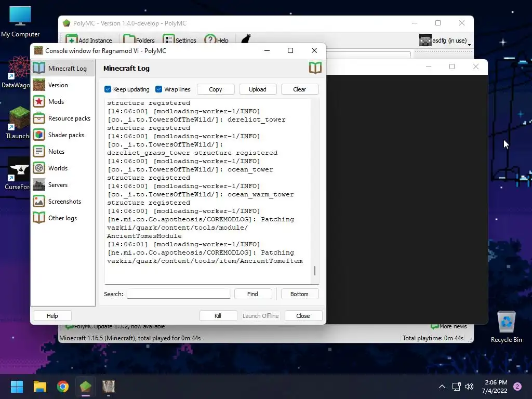Image resolution: width=532 pixels, height=399 pixels.
Task: Open Folders in PolyMC toolbar
Action: point(139,40)
